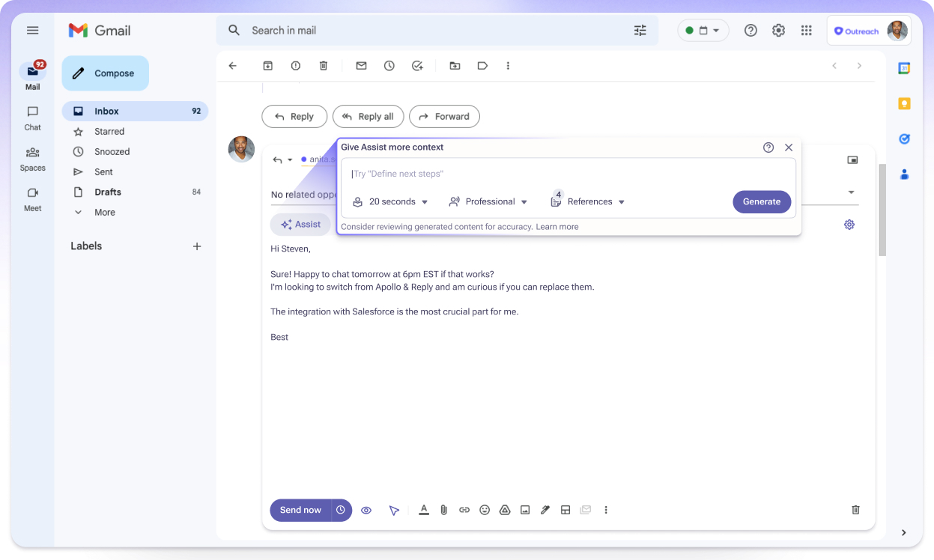Delete the conversation with the trash icon

[324, 66]
